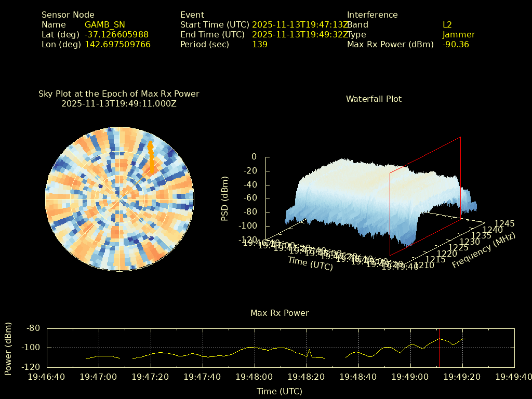Click the center of the sky plot
Image resolution: width=532 pixels, height=399 pixels.
click(x=119, y=197)
